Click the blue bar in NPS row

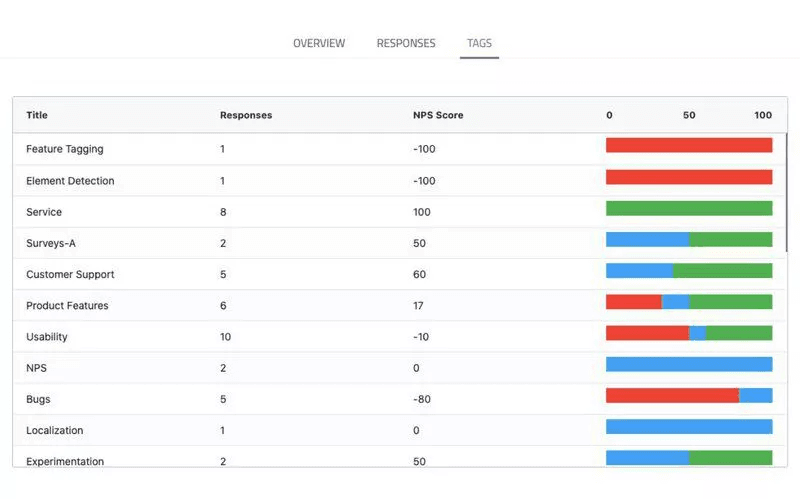pyautogui.click(x=688, y=364)
